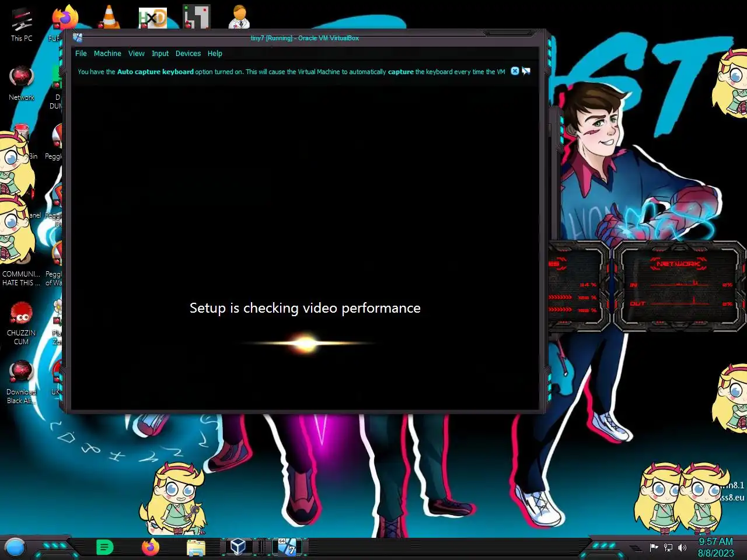747x560 pixels.
Task: Open the This PC desktop icon
Action: (22, 24)
